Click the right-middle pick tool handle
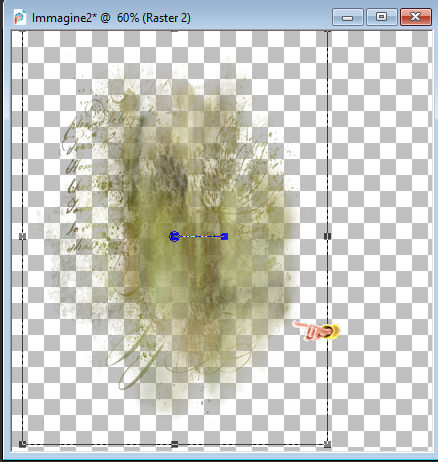Screen dimensions: 438x462 (x=327, y=236)
